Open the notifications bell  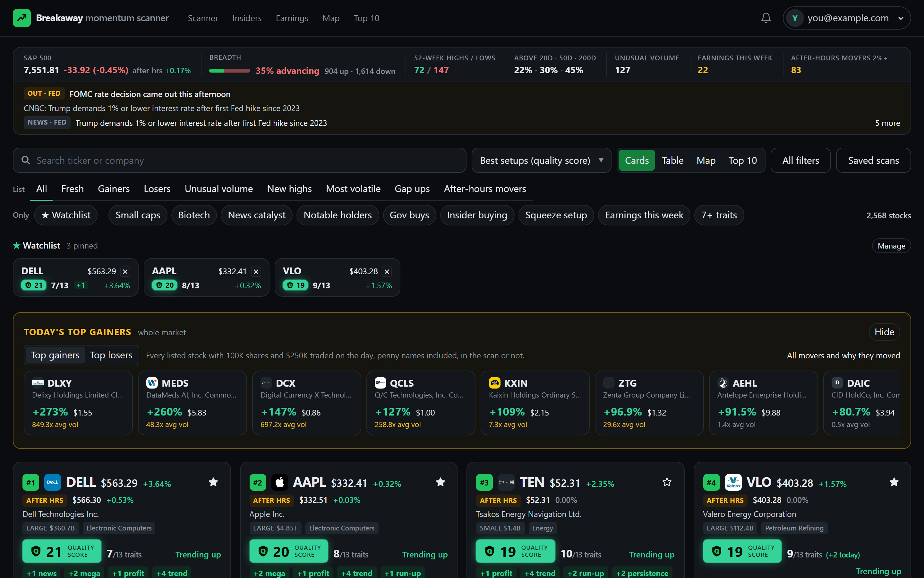pos(766,18)
